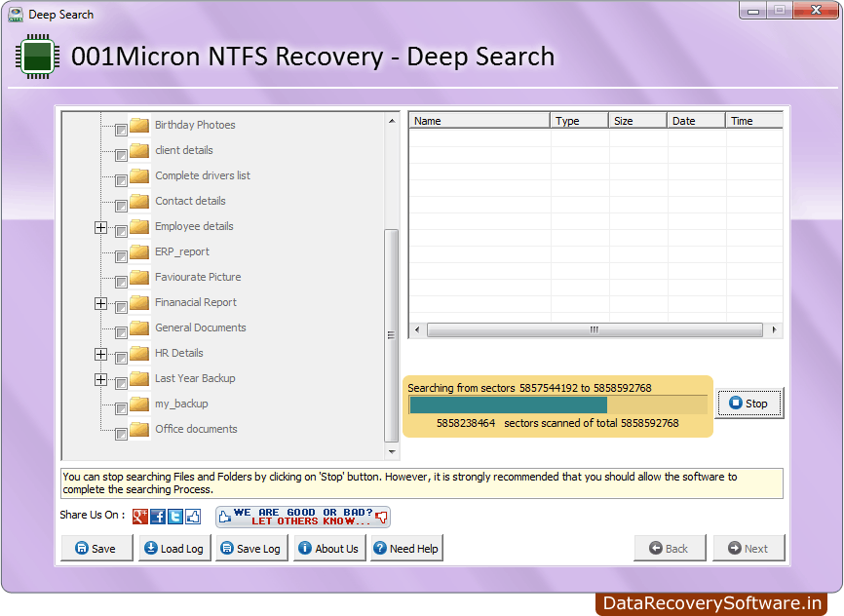Select the Employee details folder icon
This screenshot has height=616, width=844.
click(x=139, y=226)
